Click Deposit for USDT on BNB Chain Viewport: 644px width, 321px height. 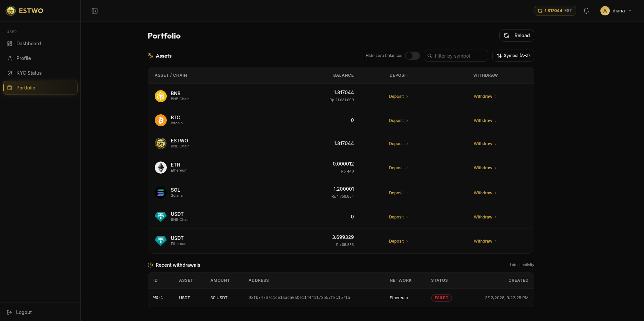[398, 217]
